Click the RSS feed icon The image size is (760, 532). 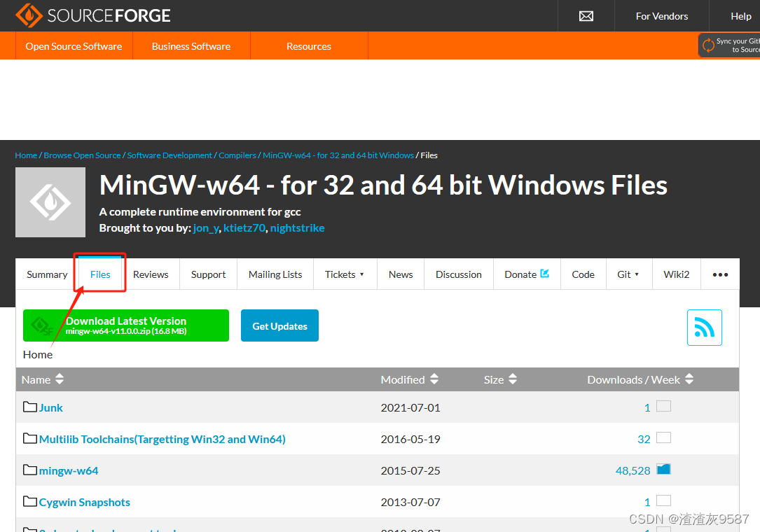click(x=705, y=327)
